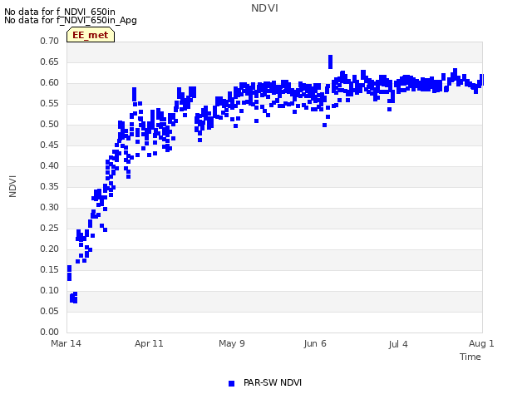Click the outlier data point above 0.65
The image size is (532, 399).
coord(330,62)
